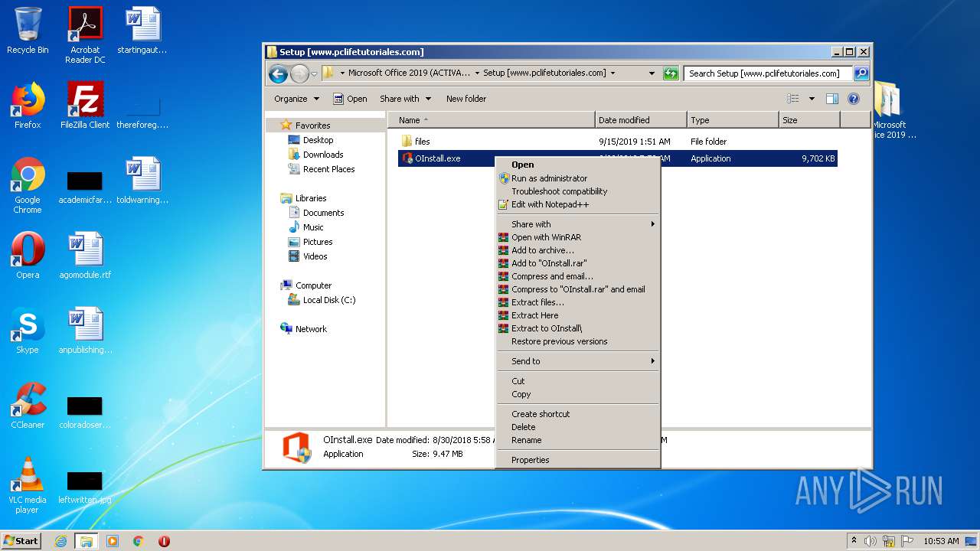980x551 pixels.
Task: Select the files folder row
Action: tap(617, 142)
